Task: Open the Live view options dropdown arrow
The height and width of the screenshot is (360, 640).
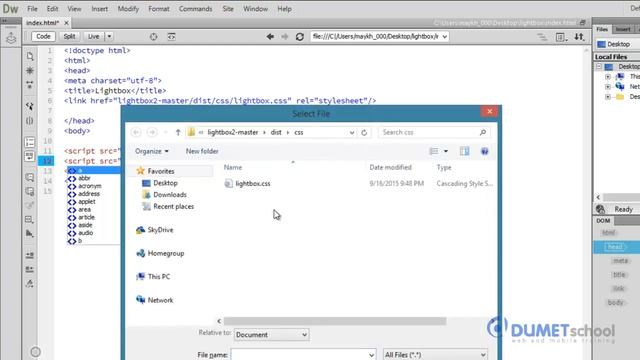Action: 109,36
